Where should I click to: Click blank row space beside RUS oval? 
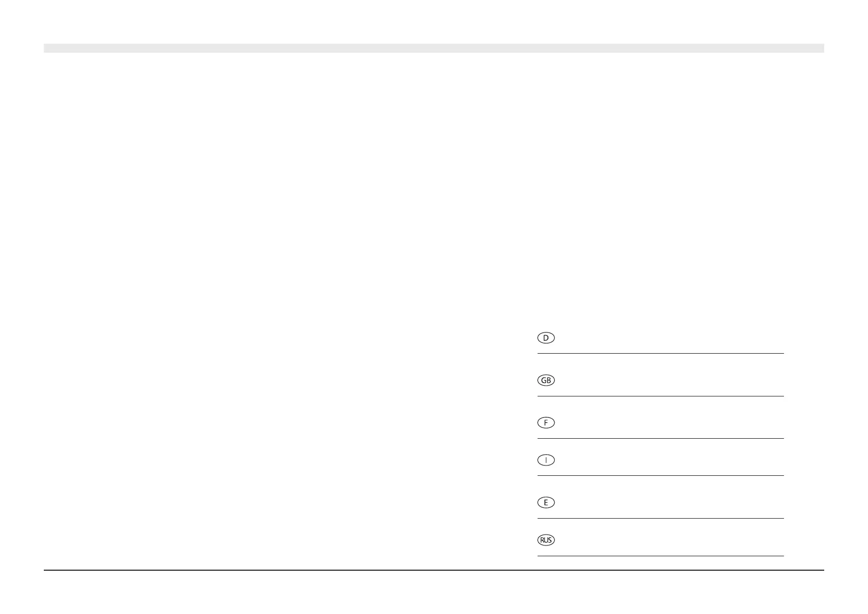pos(670,540)
